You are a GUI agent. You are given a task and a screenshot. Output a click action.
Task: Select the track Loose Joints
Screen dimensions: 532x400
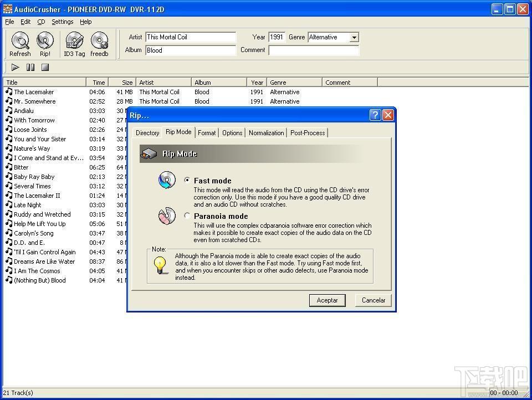coord(30,130)
